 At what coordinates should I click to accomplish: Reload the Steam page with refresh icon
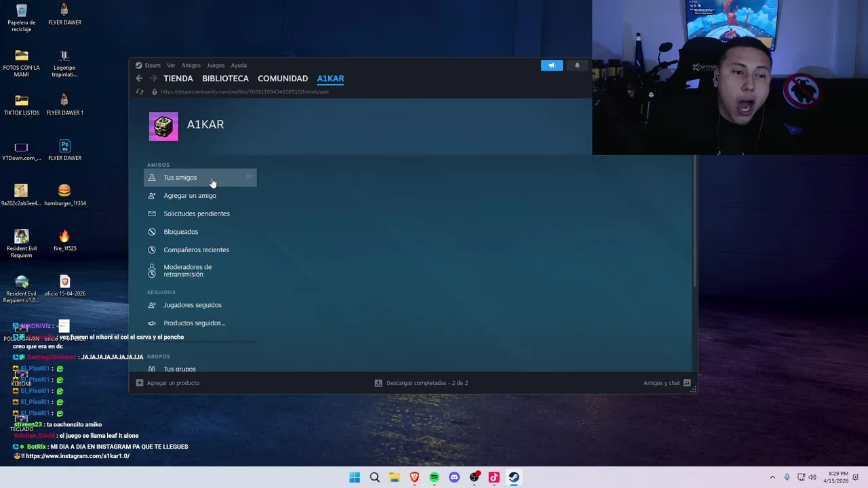tap(140, 91)
